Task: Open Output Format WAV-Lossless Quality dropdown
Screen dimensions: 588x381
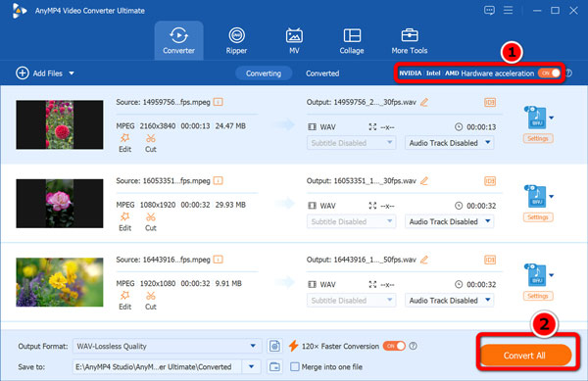Action: [167, 346]
